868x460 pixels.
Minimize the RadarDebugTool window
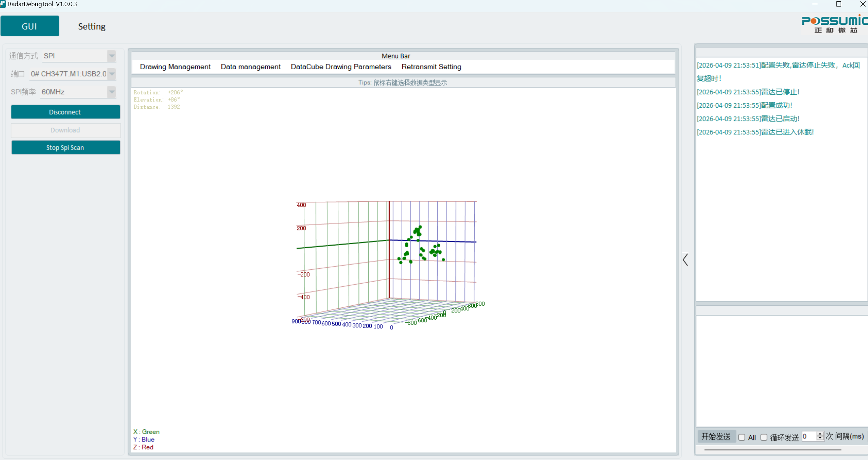(815, 4)
